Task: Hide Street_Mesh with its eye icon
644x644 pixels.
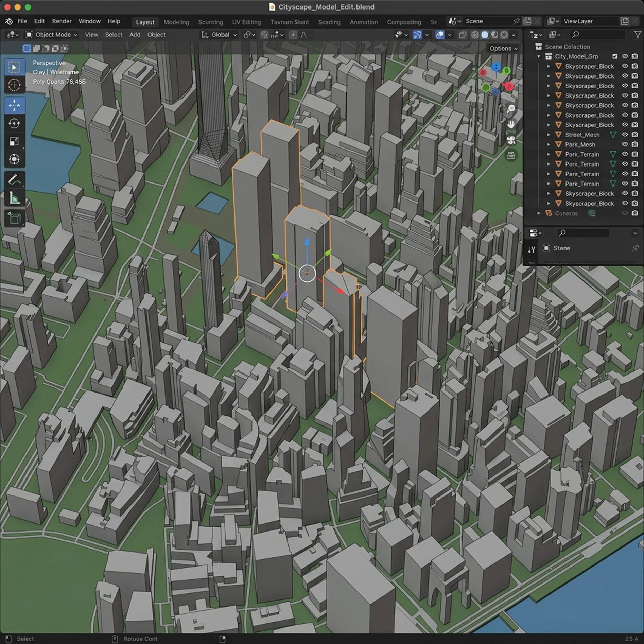Action: click(x=625, y=135)
